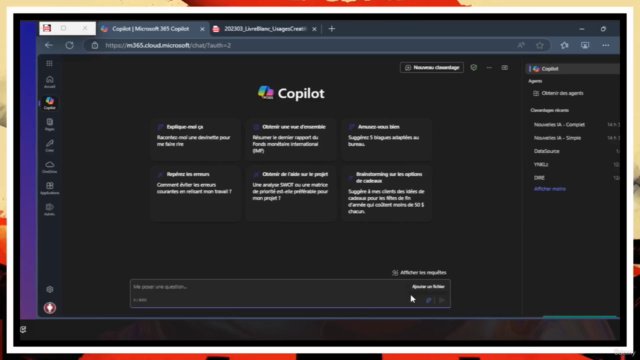Select the Copilot sidebar icon
This screenshot has height=360, width=640.
coord(49,103)
